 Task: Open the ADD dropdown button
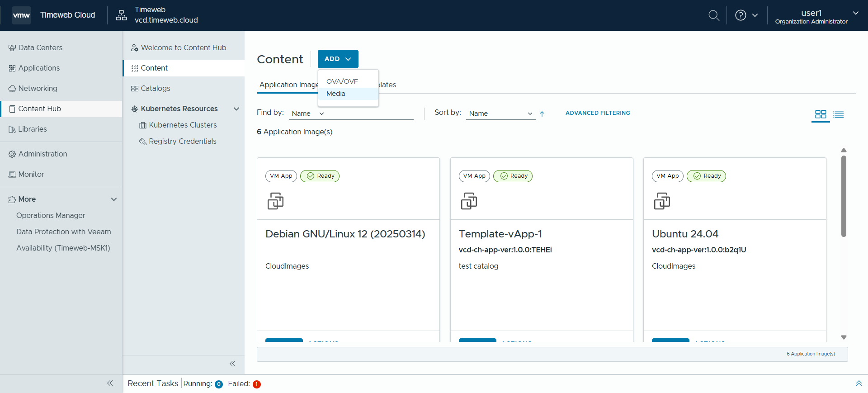coord(338,59)
